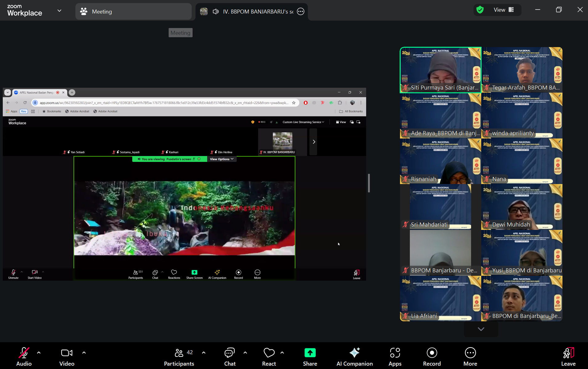The height and width of the screenshot is (369, 588).
Task: Leave the meeting
Action: (568, 357)
